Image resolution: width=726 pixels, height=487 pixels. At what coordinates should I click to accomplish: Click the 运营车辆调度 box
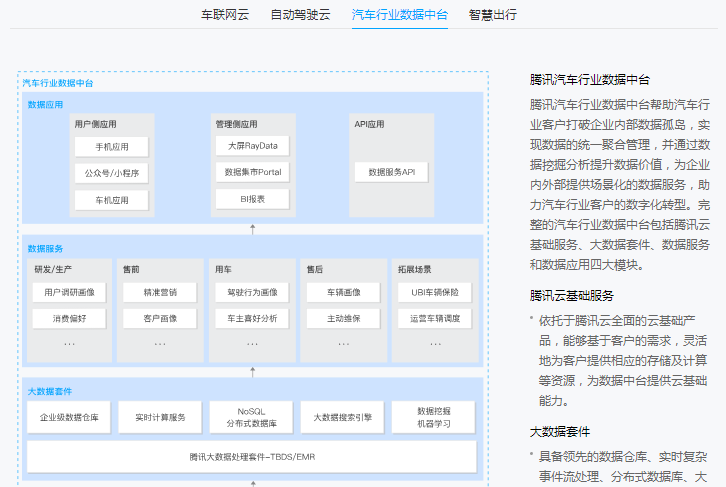(435, 318)
